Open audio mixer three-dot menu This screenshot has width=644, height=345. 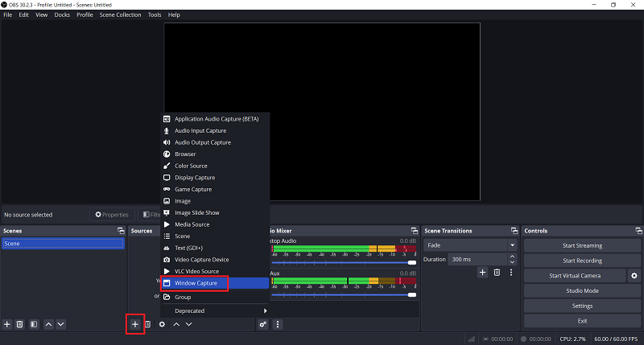[x=278, y=324]
